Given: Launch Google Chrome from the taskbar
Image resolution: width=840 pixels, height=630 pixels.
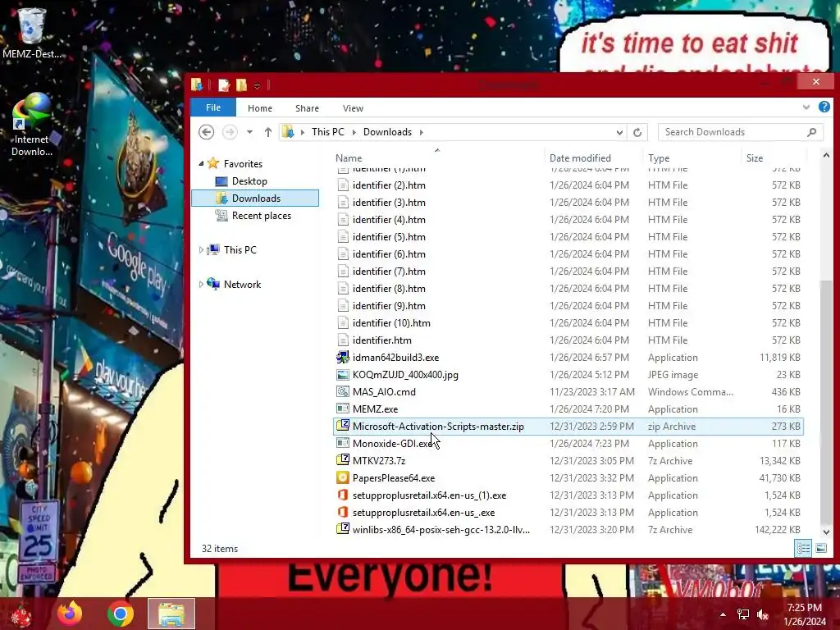Looking at the screenshot, I should [x=120, y=614].
